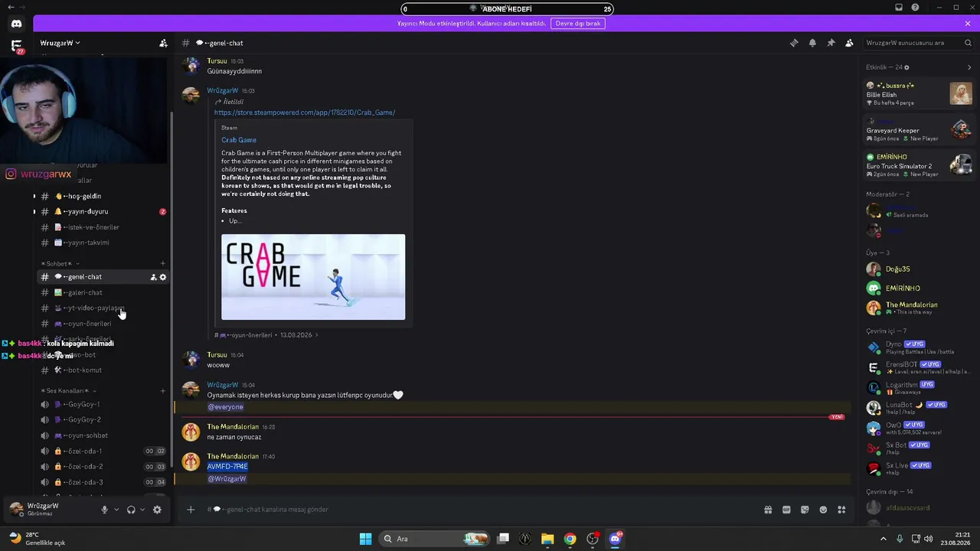Open Doğu35 member profile

click(x=919, y=269)
